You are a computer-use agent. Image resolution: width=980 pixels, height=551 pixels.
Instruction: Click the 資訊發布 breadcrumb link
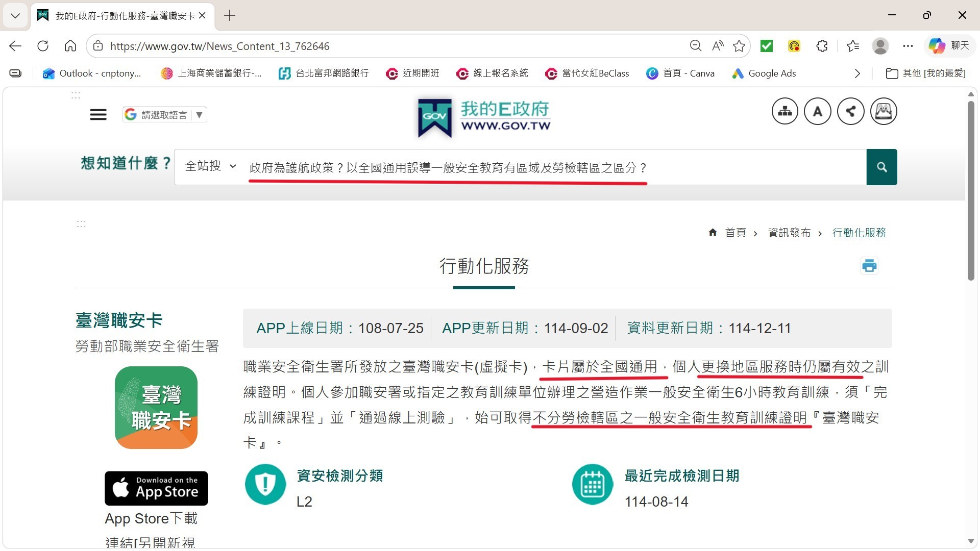(x=789, y=233)
